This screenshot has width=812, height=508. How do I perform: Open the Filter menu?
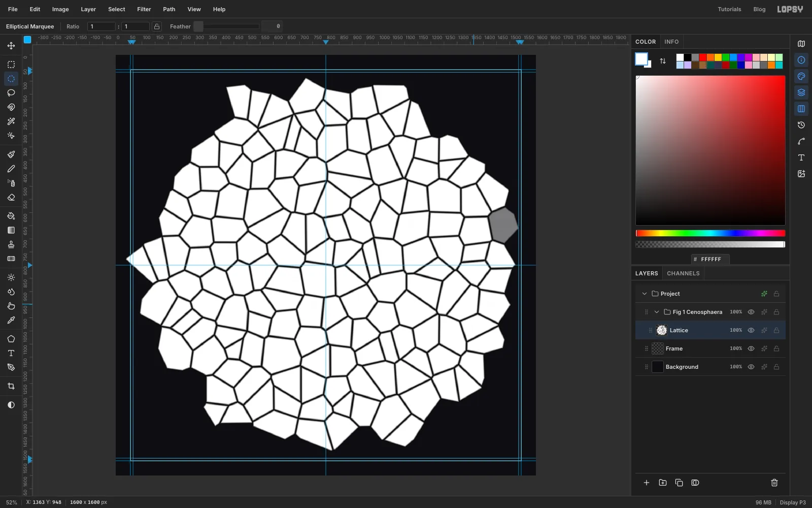(x=144, y=9)
